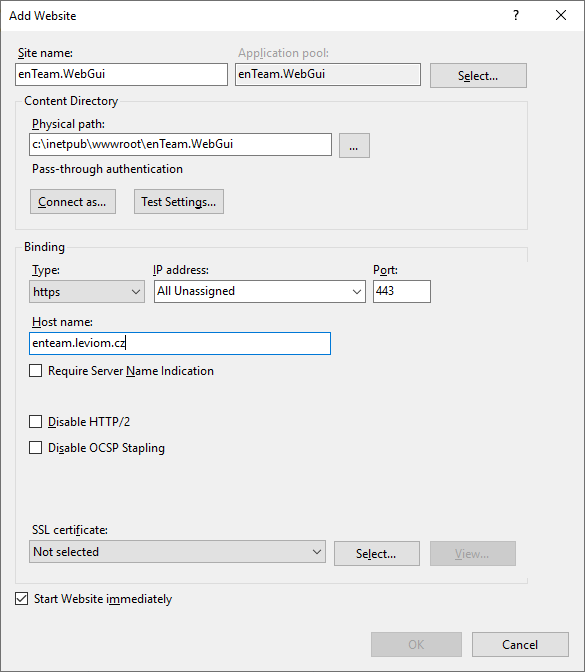Image resolution: width=585 pixels, height=672 pixels.
Task: Click the help question mark icon
Action: (x=516, y=15)
